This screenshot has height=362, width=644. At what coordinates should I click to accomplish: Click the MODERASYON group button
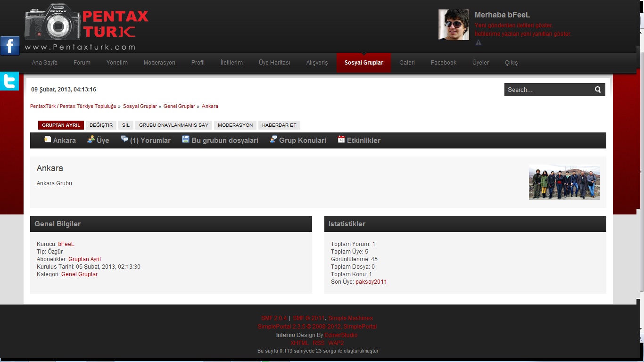(235, 125)
